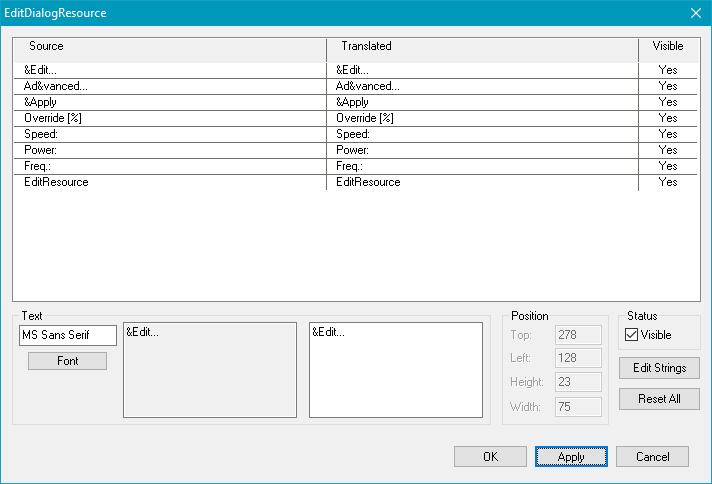Screen dimensions: 712x484
Task: Click the MS Sans Serif font field
Action: [67, 335]
